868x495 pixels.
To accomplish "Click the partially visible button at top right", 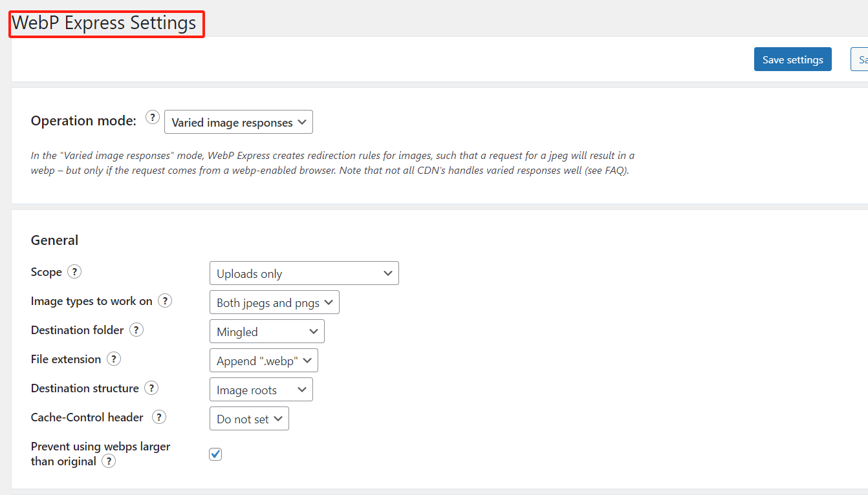I will (x=860, y=59).
